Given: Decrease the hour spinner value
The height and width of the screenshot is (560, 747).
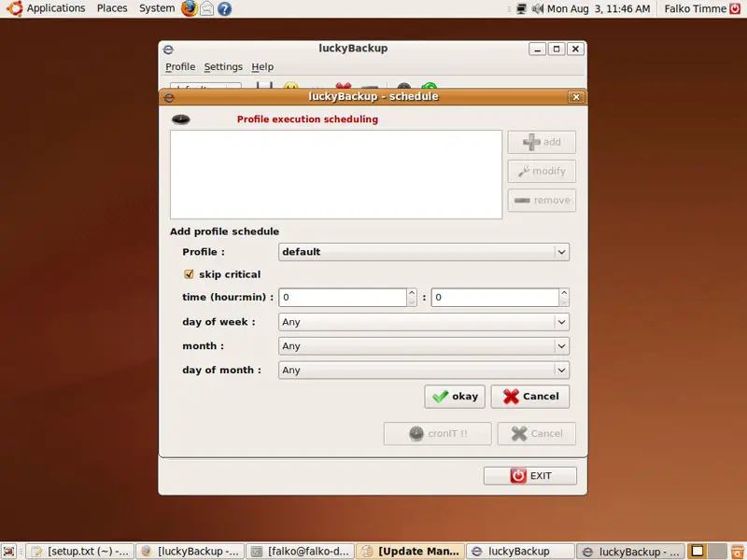Looking at the screenshot, I should [x=412, y=302].
